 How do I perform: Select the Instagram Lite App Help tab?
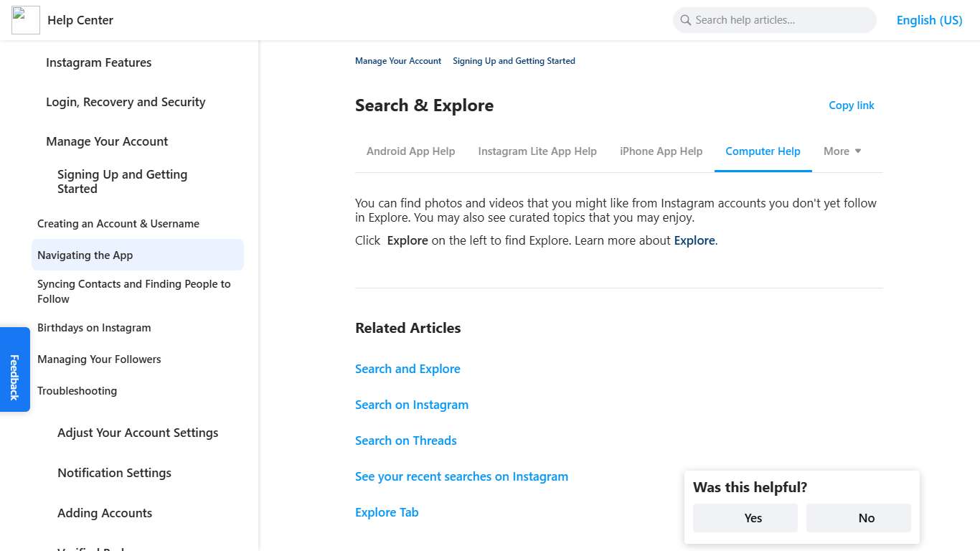tap(537, 151)
